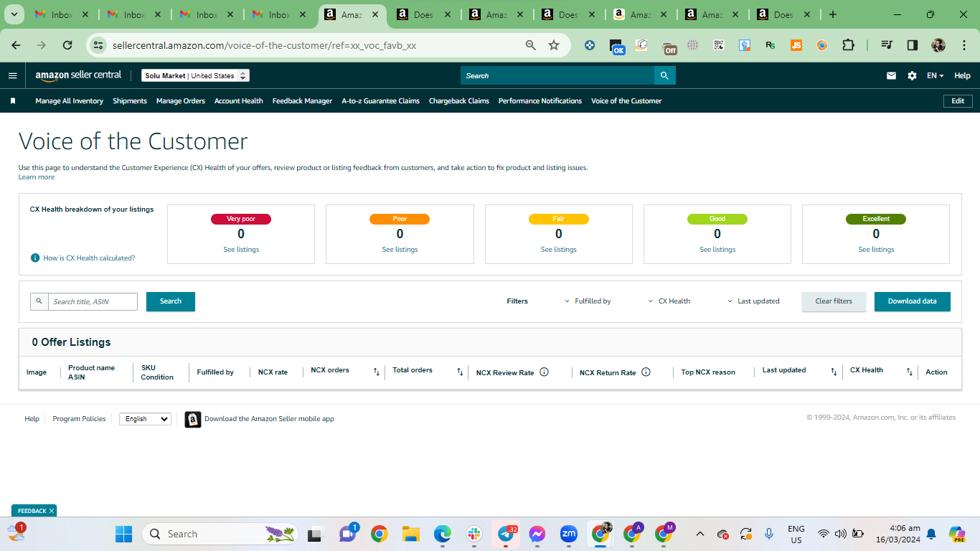Click the Amazon Seller Central logo
Viewport: 980px width, 551px height.
point(78,75)
